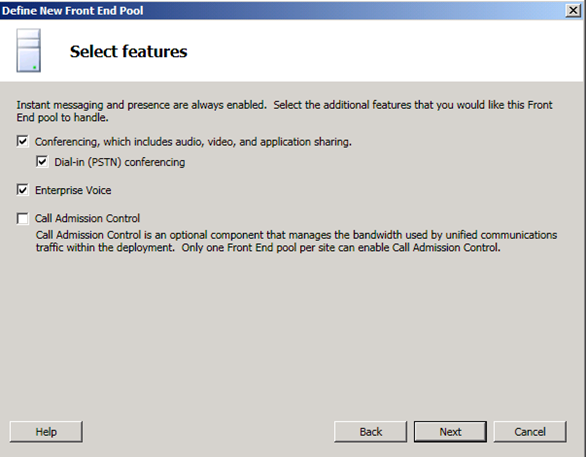The height and width of the screenshot is (457, 586).
Task: Click the Call Admission Control option label
Action: (x=87, y=218)
